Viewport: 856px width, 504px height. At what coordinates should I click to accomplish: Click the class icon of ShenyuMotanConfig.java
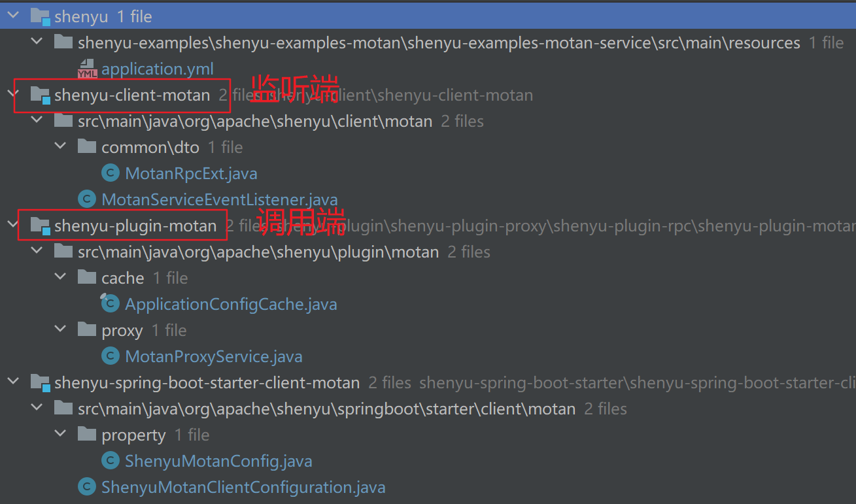[111, 461]
